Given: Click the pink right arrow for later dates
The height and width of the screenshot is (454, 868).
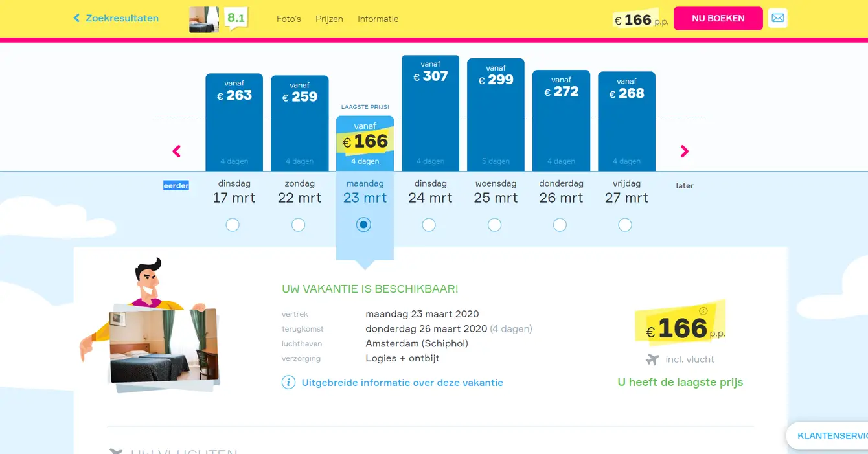Looking at the screenshot, I should 685,152.
